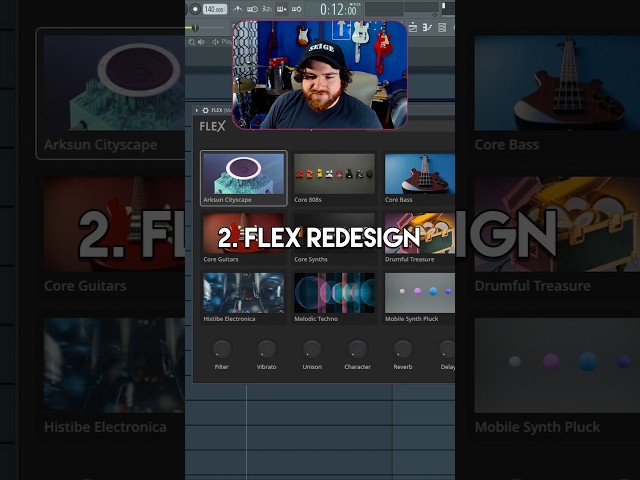
Task: Click the Vibrato knob
Action: [x=267, y=349]
